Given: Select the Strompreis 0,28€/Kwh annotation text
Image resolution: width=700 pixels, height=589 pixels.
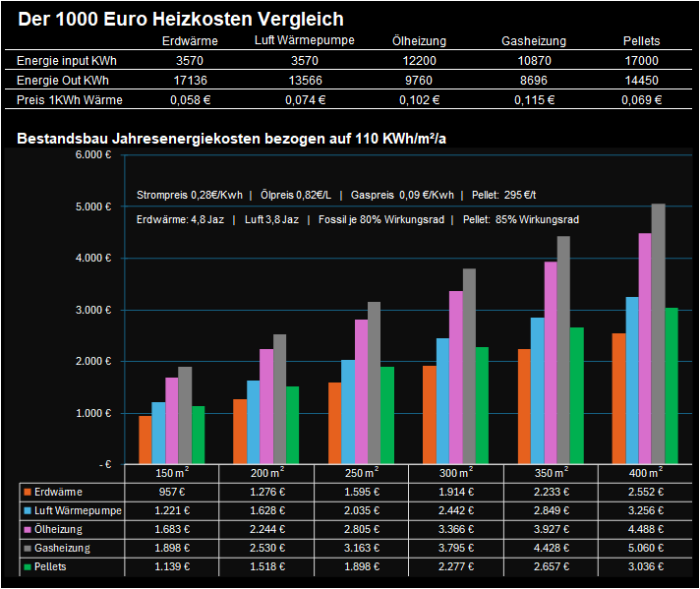Looking at the screenshot, I should coord(190,195).
